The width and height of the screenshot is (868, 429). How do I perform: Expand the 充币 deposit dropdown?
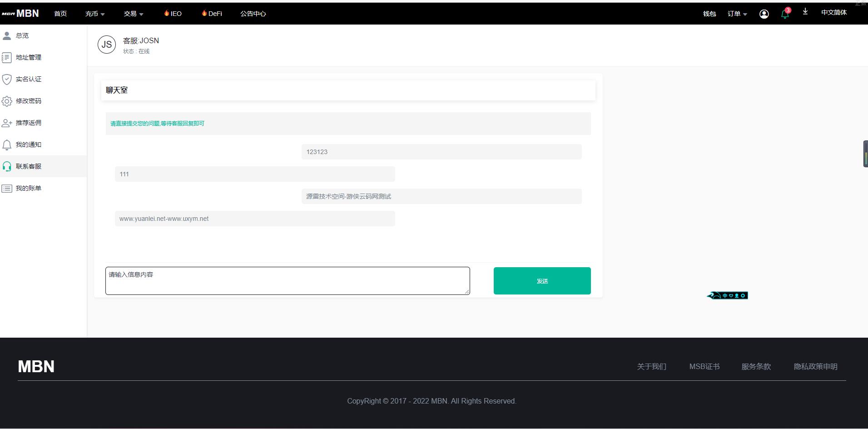[94, 14]
